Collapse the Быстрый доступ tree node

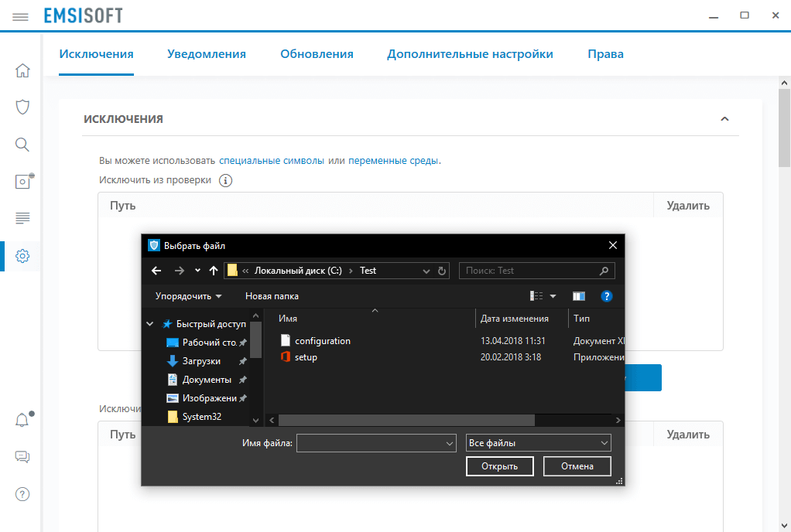pyautogui.click(x=150, y=324)
